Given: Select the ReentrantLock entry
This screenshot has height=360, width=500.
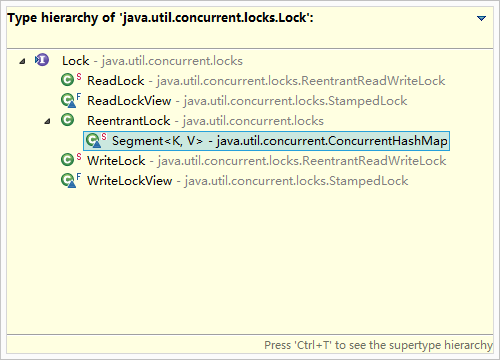Looking at the screenshot, I should click(x=205, y=121).
